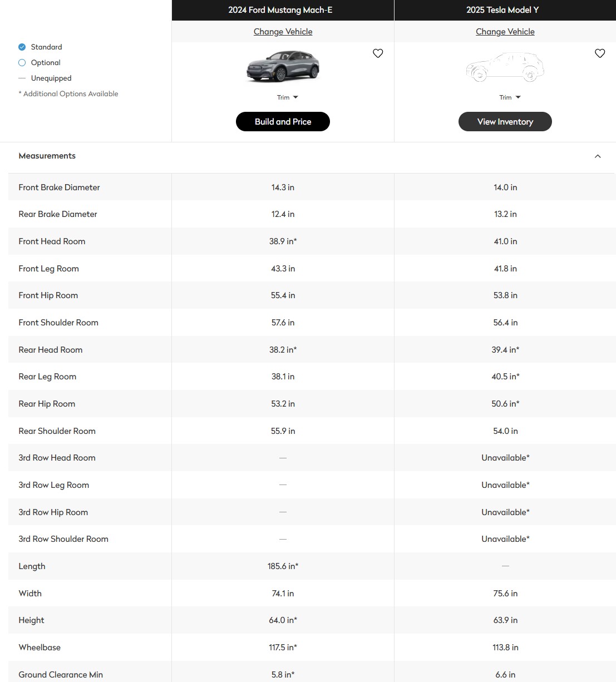
Task: Click the Front Head Room row label
Action: [x=52, y=241]
